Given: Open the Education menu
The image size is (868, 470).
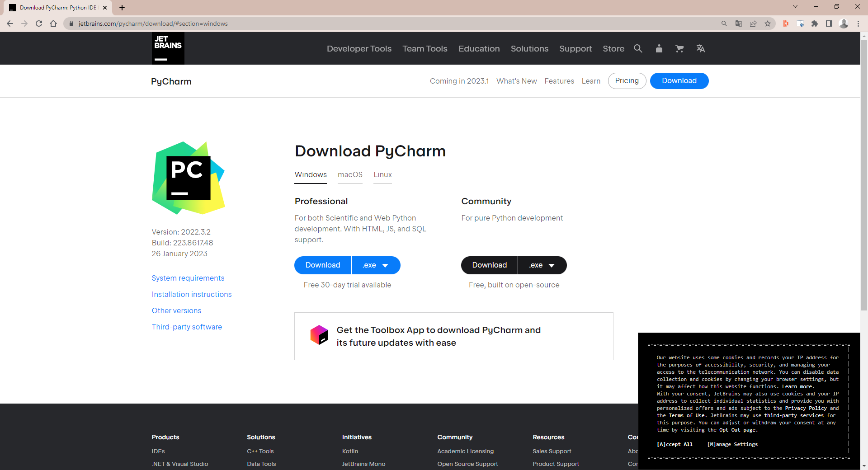Looking at the screenshot, I should pos(479,48).
